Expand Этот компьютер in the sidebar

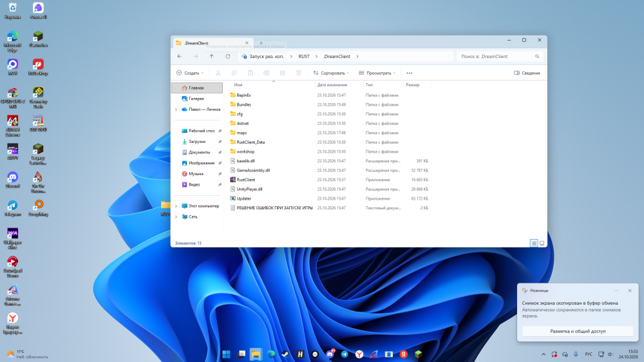tap(176, 206)
